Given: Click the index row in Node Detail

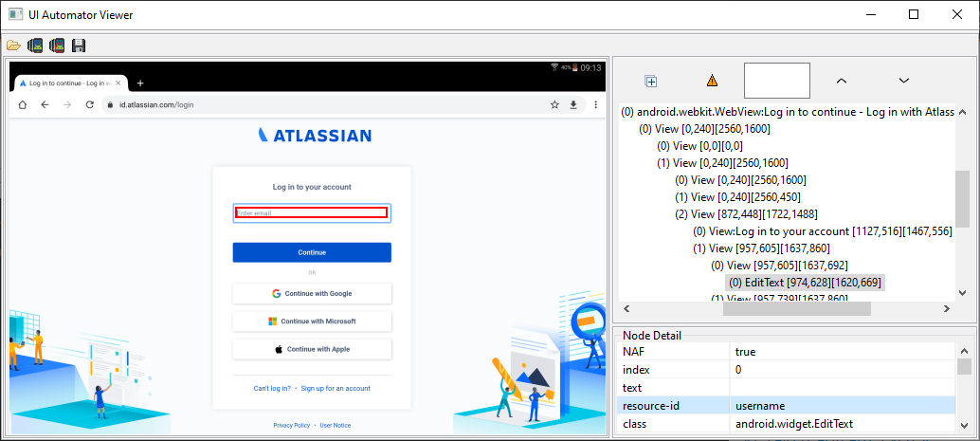Looking at the screenshot, I should click(787, 370).
